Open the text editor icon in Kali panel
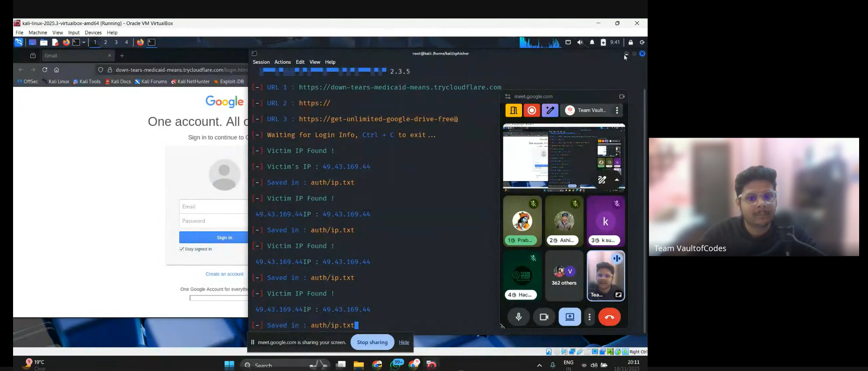Viewport: 868px width, 371px height. (x=55, y=42)
